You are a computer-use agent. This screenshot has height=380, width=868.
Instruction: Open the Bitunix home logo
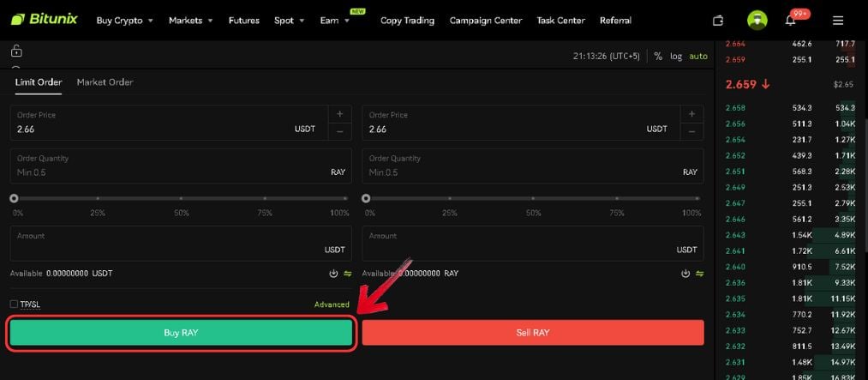[x=45, y=20]
